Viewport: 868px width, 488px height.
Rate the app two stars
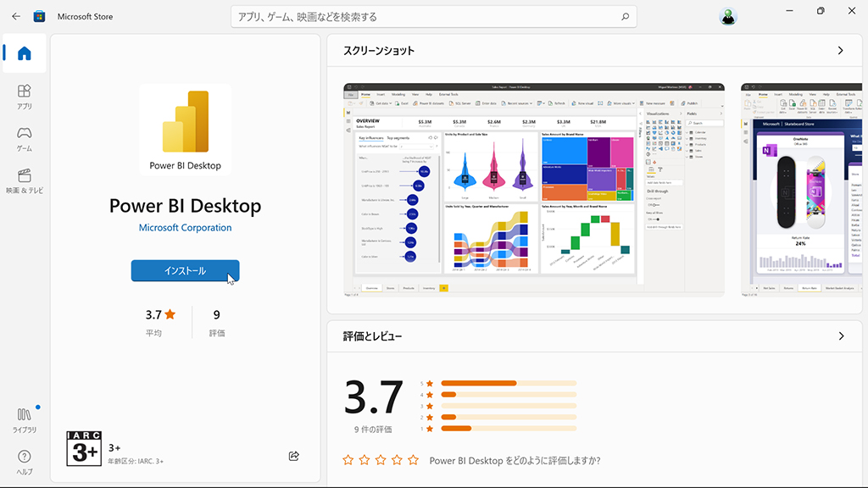[x=364, y=460]
